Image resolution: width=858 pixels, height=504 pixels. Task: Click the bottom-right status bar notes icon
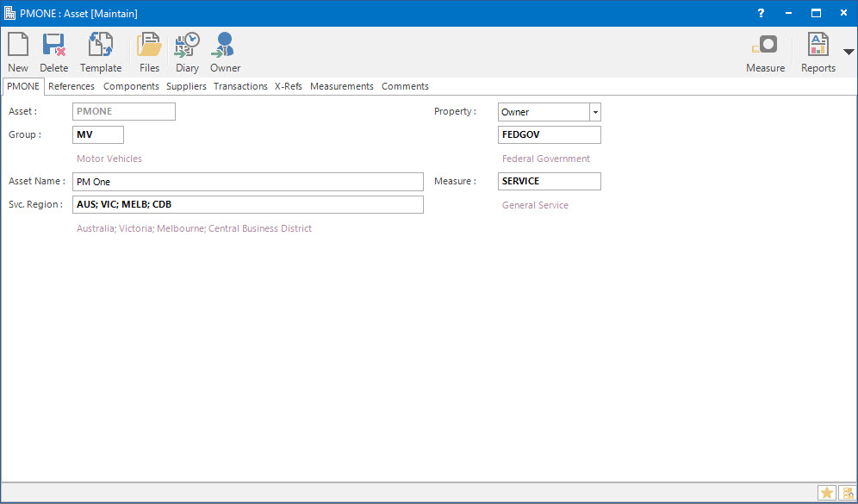click(847, 493)
